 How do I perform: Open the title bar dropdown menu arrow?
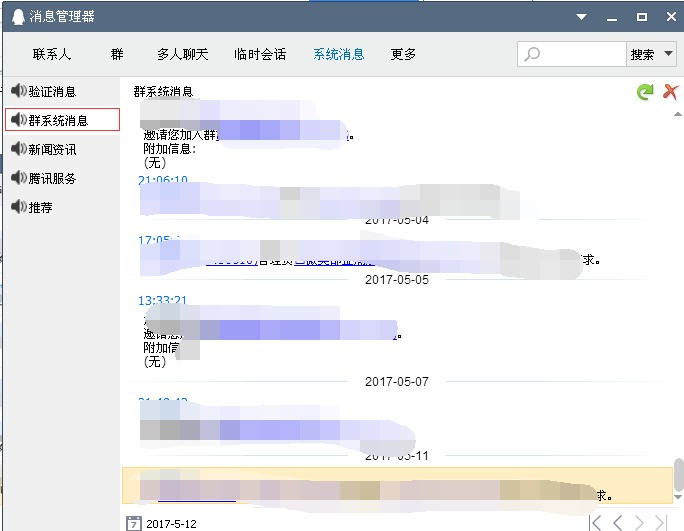click(581, 17)
